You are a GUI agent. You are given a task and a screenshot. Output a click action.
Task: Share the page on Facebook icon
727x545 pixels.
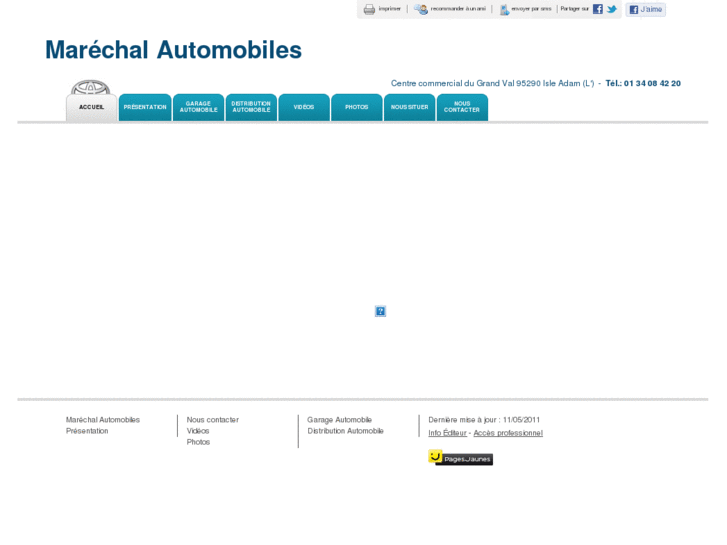(598, 9)
